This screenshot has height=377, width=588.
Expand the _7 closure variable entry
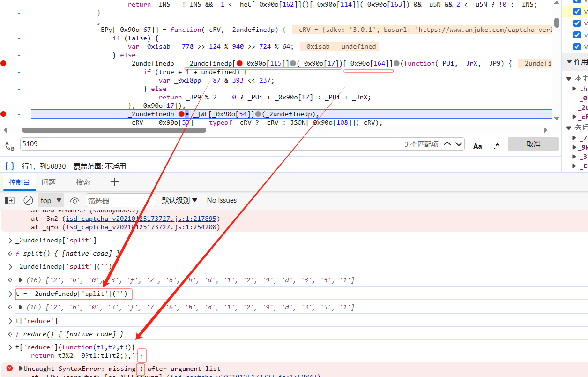[x=575, y=138]
